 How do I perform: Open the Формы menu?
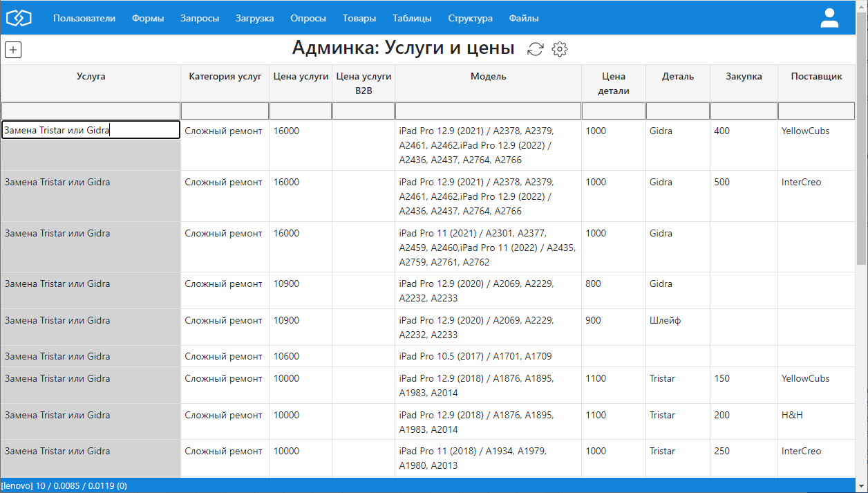click(148, 19)
